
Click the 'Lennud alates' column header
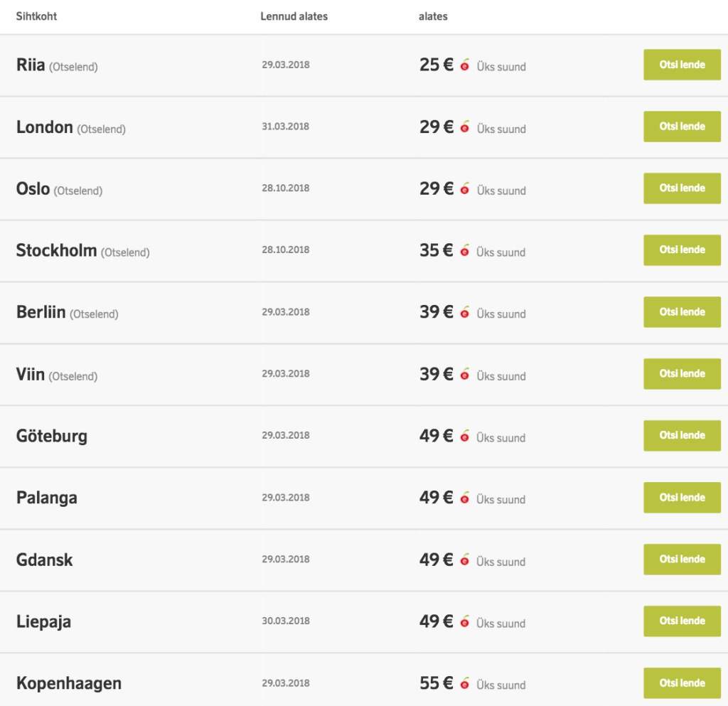294,16
